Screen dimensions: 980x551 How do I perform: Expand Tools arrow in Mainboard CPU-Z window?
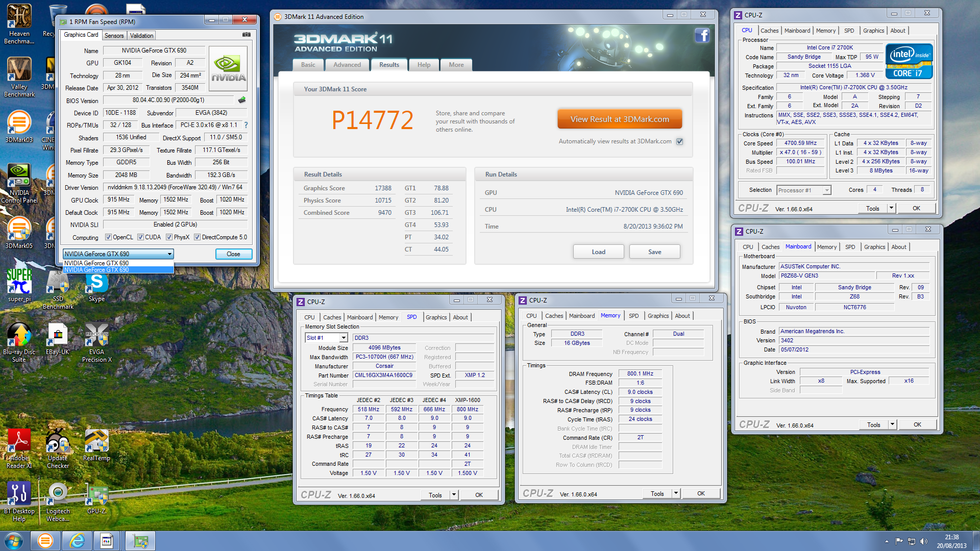point(892,424)
